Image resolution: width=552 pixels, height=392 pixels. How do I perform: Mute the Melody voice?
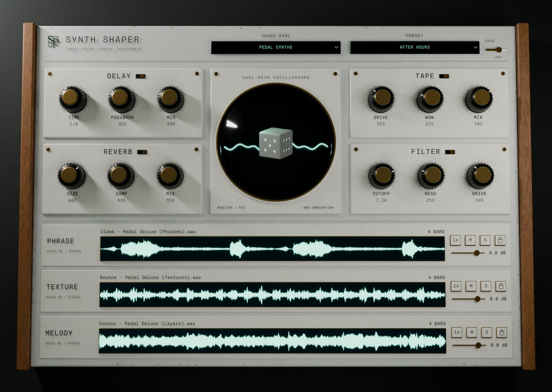click(x=472, y=332)
